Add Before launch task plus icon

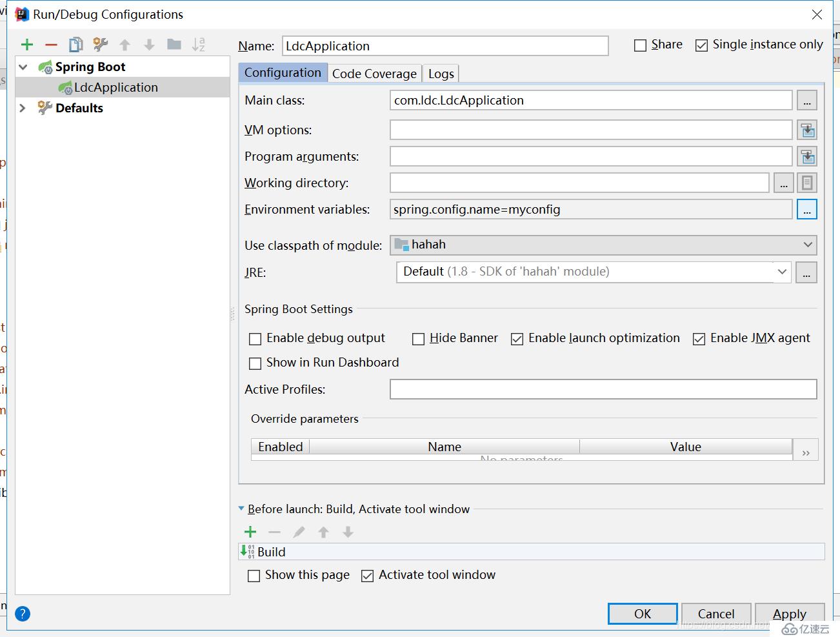(x=250, y=532)
